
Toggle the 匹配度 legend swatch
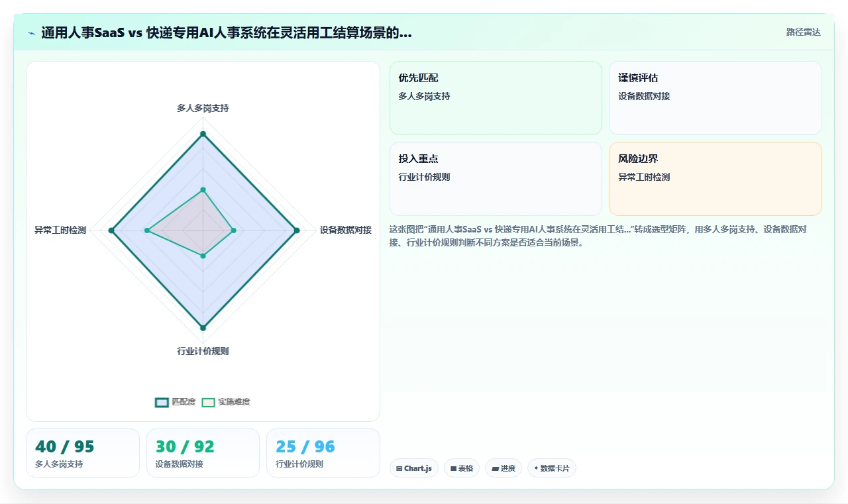click(162, 402)
